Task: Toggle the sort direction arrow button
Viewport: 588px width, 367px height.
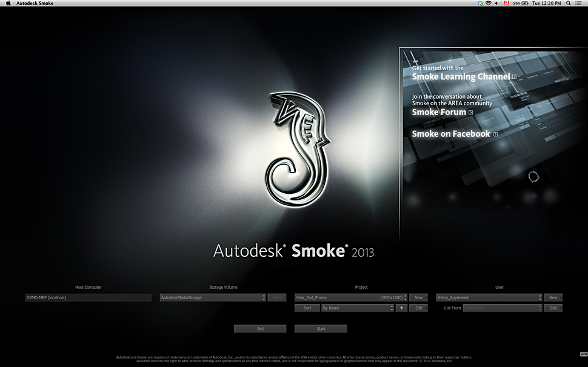Action: click(x=401, y=308)
